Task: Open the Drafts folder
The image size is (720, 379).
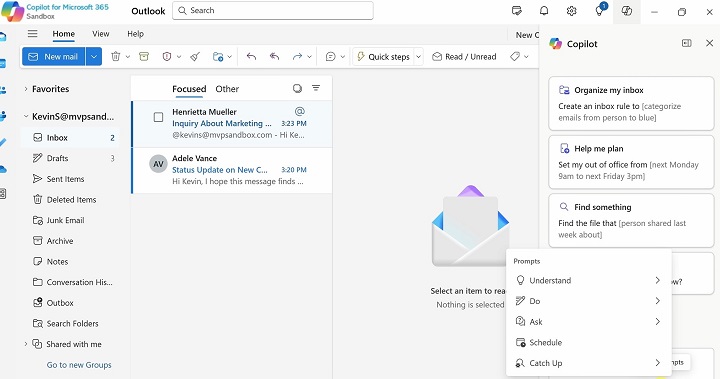Action: tap(70, 158)
